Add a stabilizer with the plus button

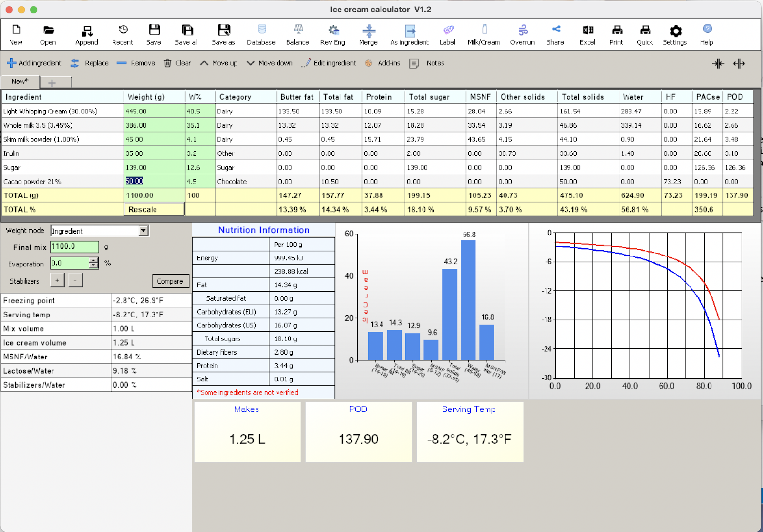coord(57,280)
